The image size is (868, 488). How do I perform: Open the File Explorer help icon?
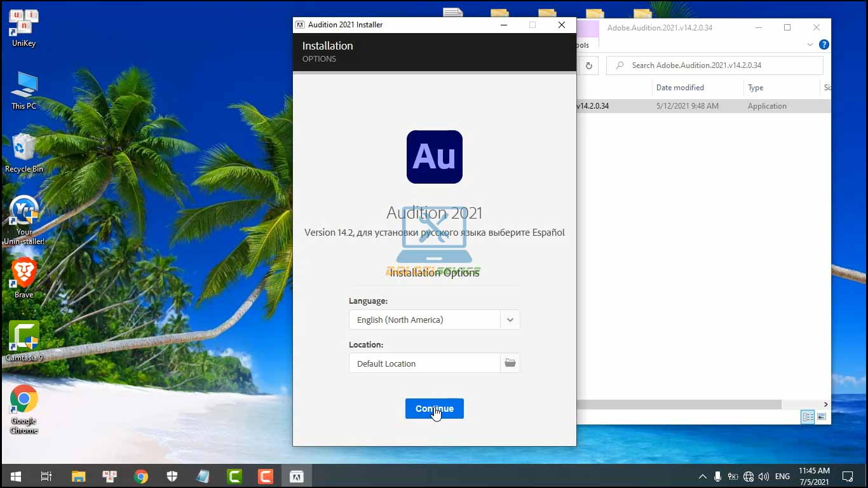click(x=824, y=44)
